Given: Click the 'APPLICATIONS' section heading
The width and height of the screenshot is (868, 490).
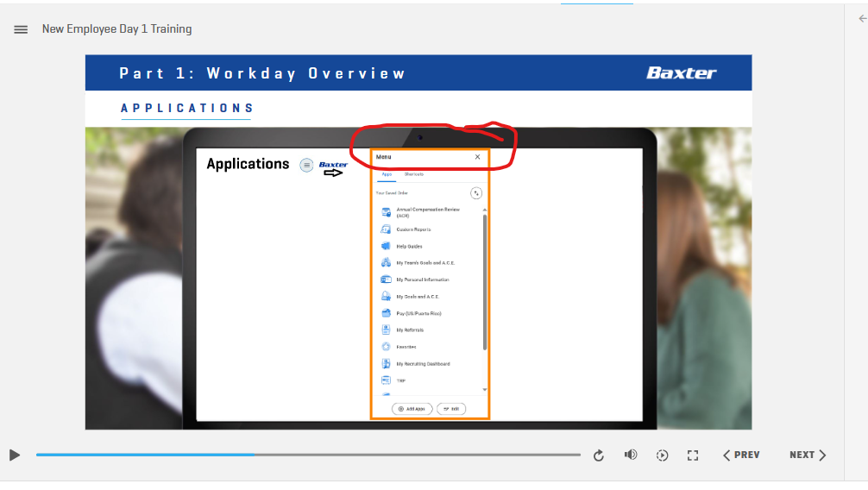Looking at the screenshot, I should (187, 108).
